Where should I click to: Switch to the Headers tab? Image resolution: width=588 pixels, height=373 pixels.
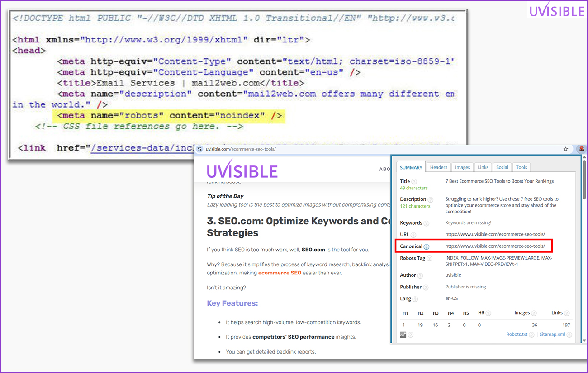coord(438,167)
